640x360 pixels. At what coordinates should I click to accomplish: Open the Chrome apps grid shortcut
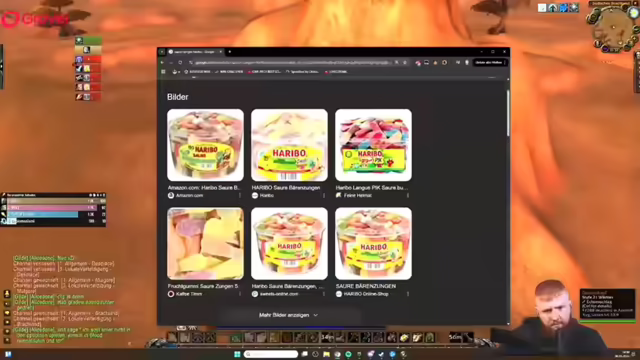[x=163, y=72]
